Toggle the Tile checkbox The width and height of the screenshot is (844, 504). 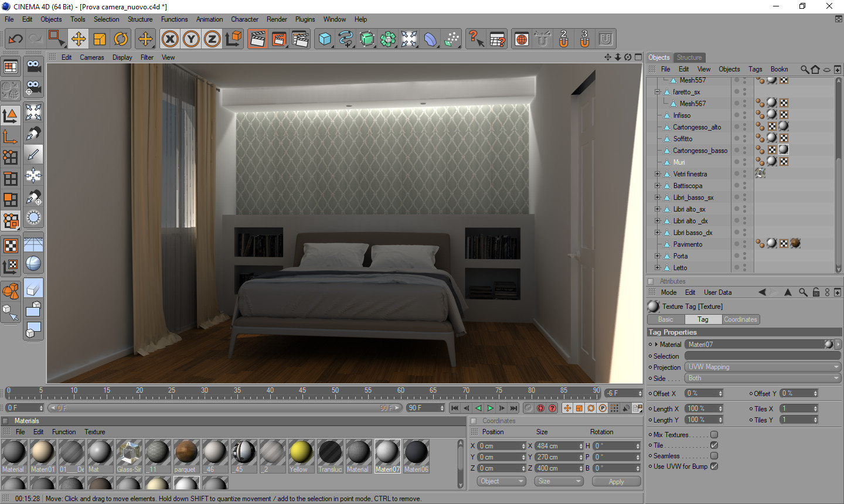[x=714, y=445]
